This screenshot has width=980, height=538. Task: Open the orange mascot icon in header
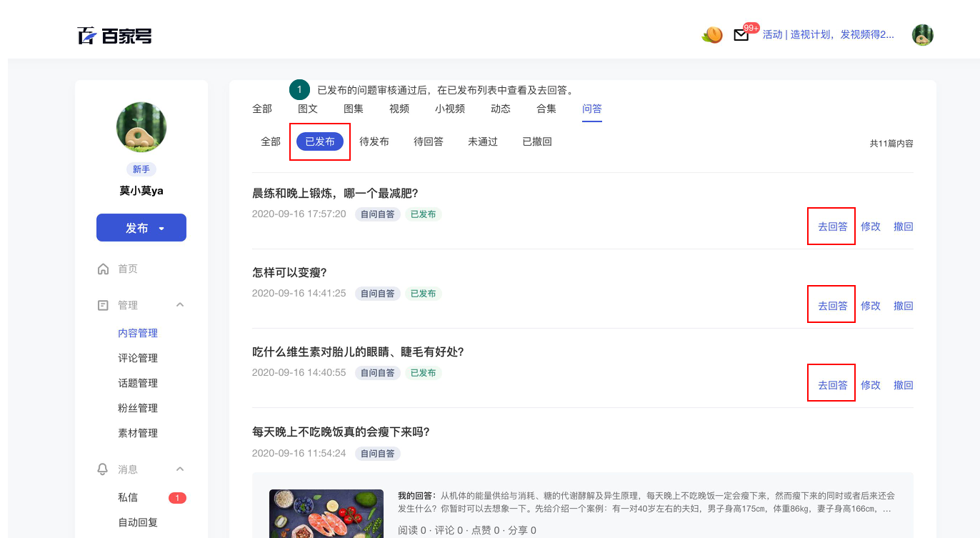pyautogui.click(x=712, y=34)
